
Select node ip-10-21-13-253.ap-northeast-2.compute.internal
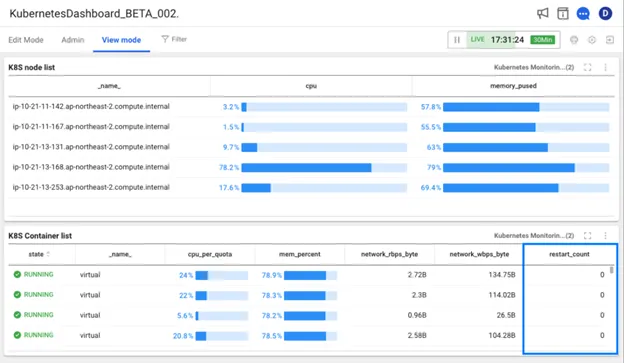coord(91,187)
